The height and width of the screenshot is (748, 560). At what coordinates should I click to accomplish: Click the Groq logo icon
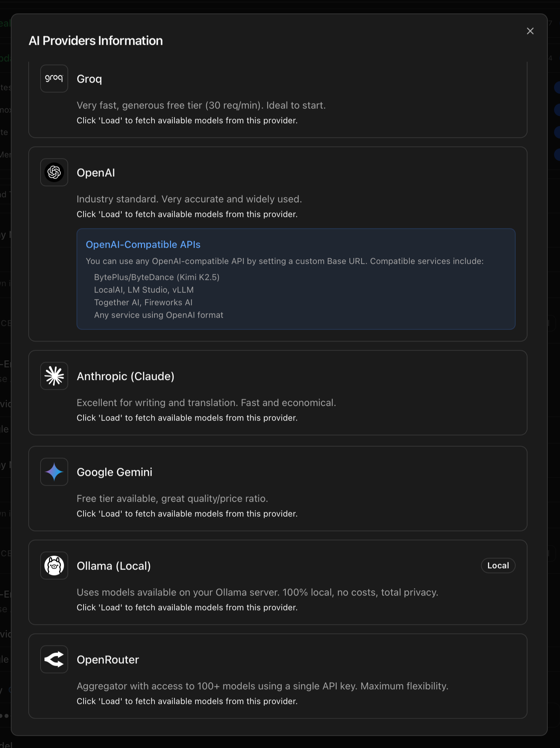click(x=54, y=78)
